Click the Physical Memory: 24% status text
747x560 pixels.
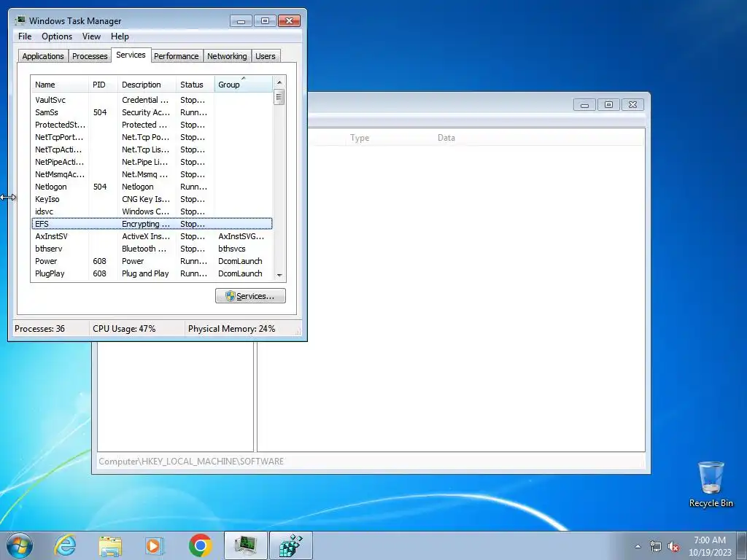click(231, 329)
